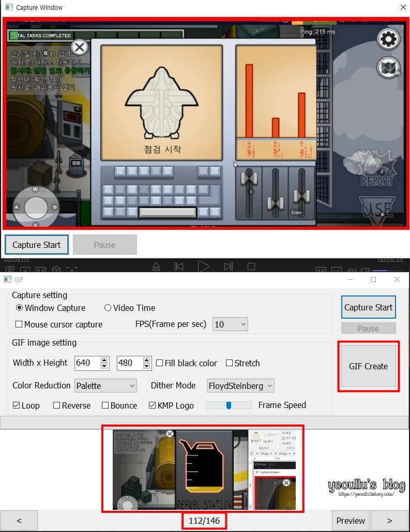Click KMPlayer previous track icon
The height and width of the screenshot is (532, 410).
179,267
